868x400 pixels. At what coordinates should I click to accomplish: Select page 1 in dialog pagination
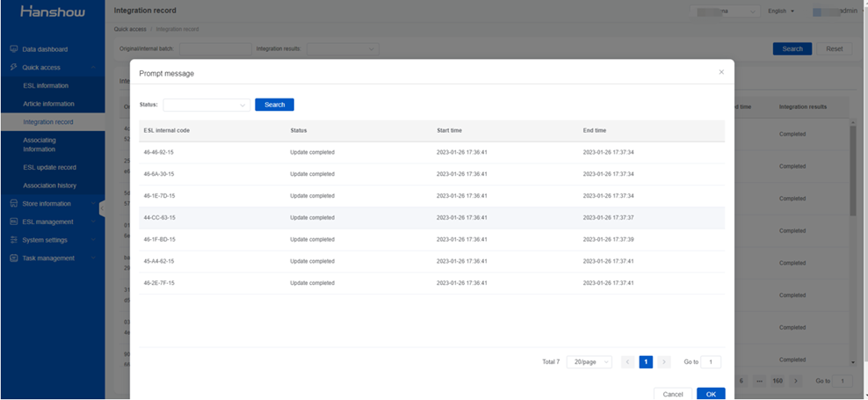coord(646,362)
